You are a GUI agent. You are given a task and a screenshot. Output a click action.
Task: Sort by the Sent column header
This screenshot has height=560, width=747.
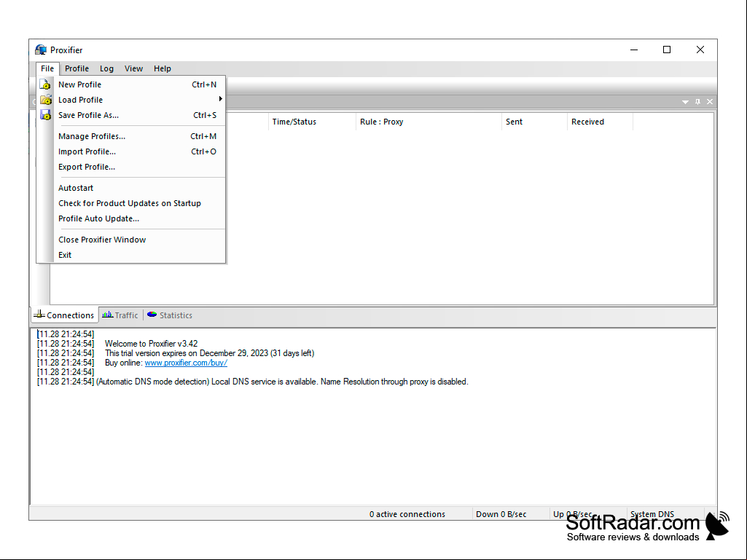(534, 122)
